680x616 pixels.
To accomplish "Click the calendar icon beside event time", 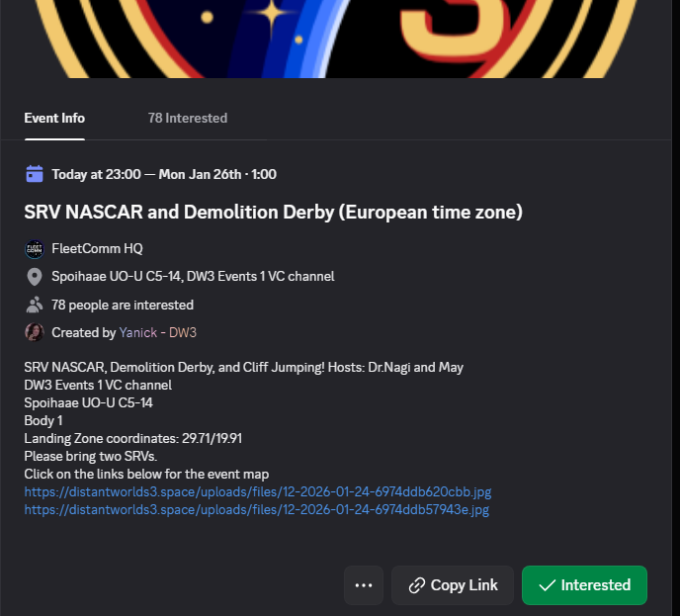I will coord(35,174).
